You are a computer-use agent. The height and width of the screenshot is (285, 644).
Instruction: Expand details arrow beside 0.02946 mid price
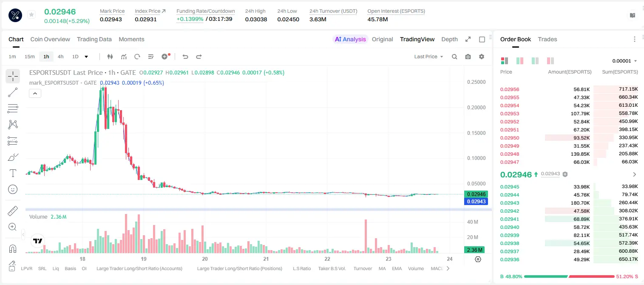coord(635,174)
